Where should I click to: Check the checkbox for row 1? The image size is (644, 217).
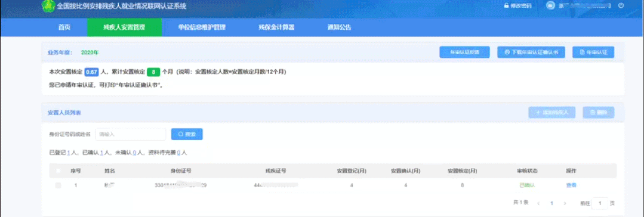point(58,185)
